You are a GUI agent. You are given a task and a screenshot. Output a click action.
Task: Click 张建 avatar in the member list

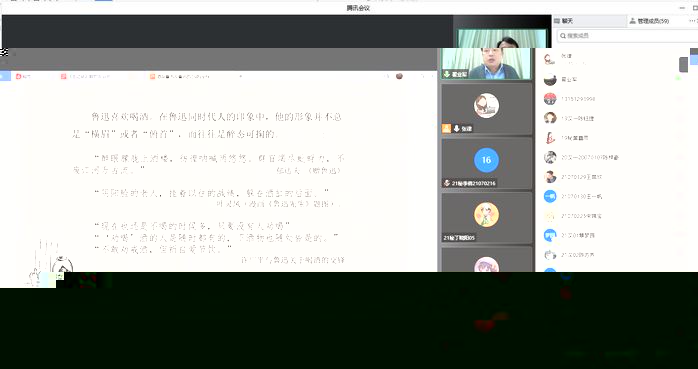[550, 59]
